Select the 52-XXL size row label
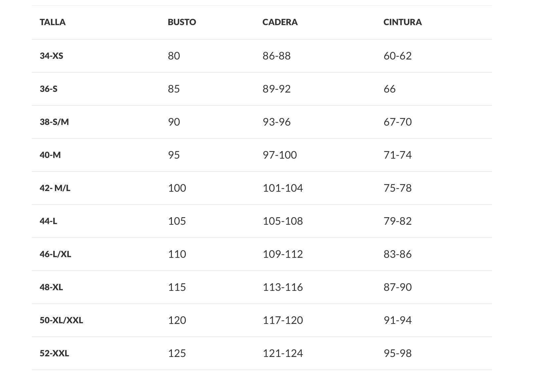Screen dimensions: 533x392 point(54,353)
